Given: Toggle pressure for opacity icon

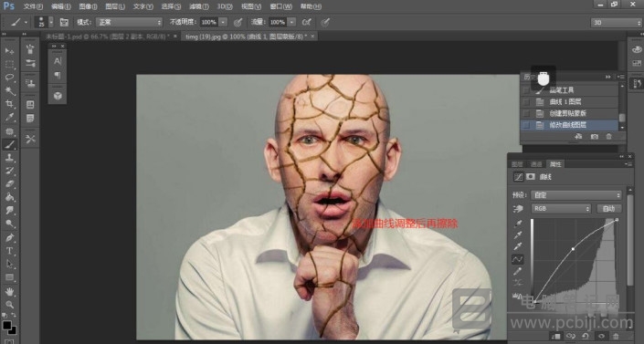Looking at the screenshot, I should click(x=238, y=22).
